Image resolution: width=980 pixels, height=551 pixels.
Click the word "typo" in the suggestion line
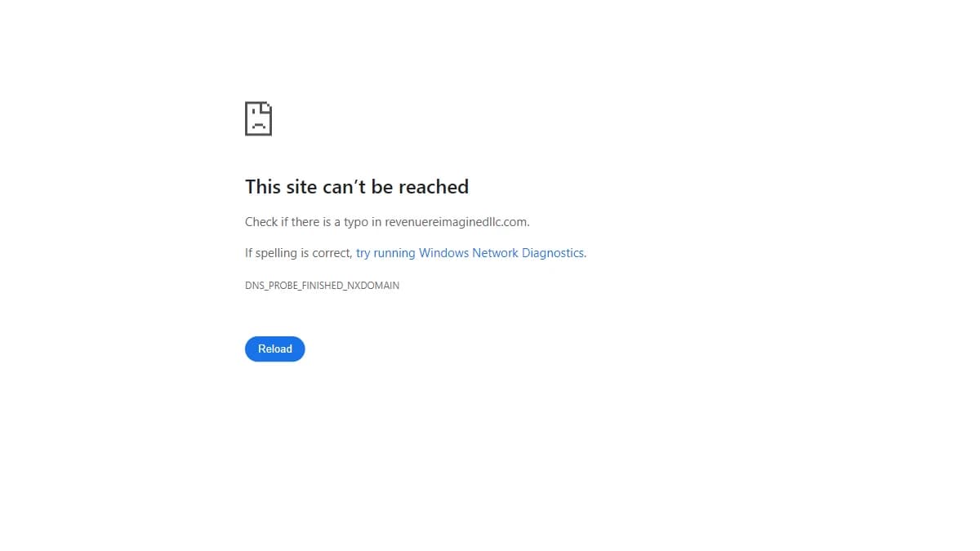click(x=357, y=222)
